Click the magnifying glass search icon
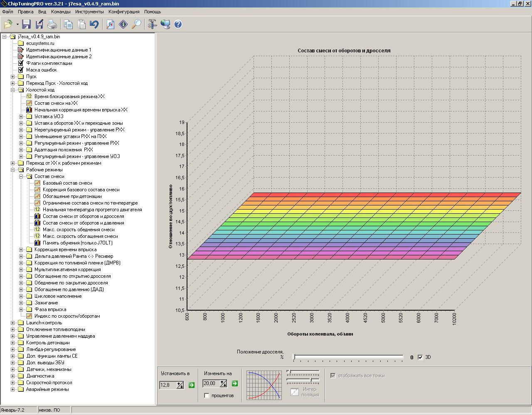Image resolution: width=532 pixels, height=415 pixels. (x=136, y=25)
